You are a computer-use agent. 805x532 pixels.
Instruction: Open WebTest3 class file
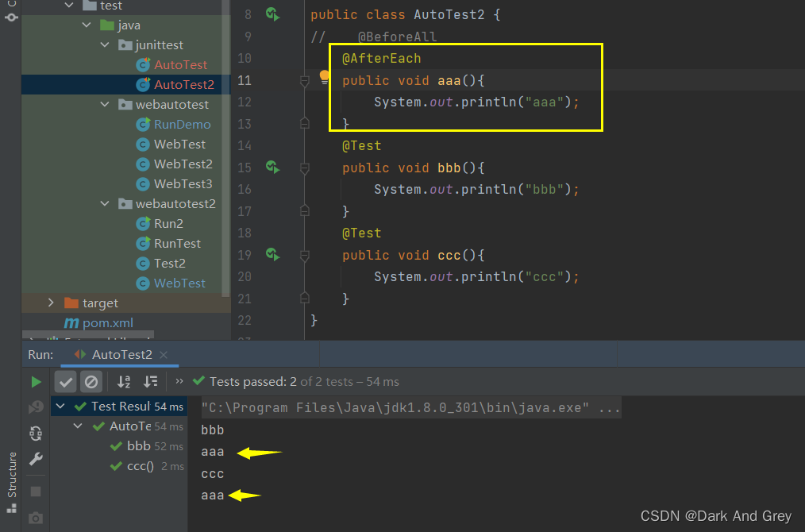click(x=183, y=184)
